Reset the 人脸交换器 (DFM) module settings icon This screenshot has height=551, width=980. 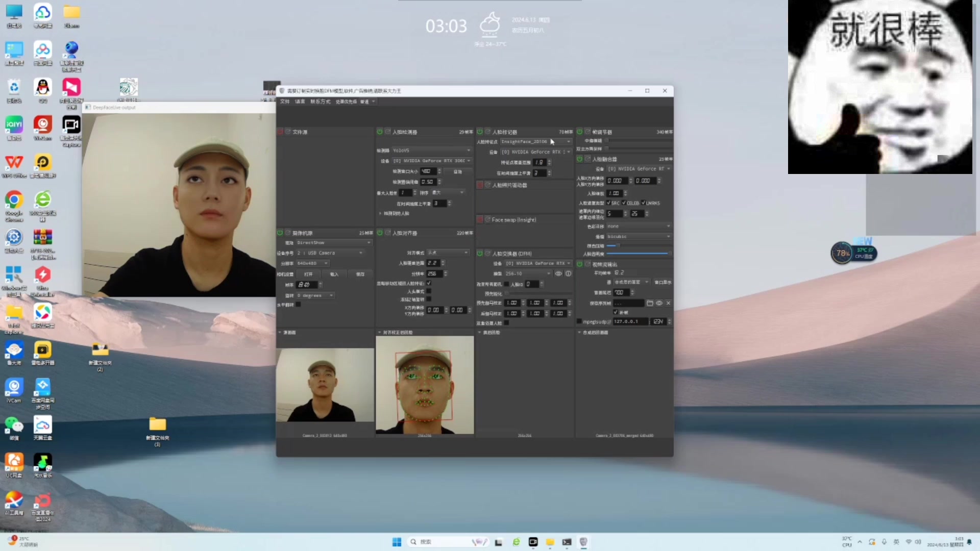point(488,254)
